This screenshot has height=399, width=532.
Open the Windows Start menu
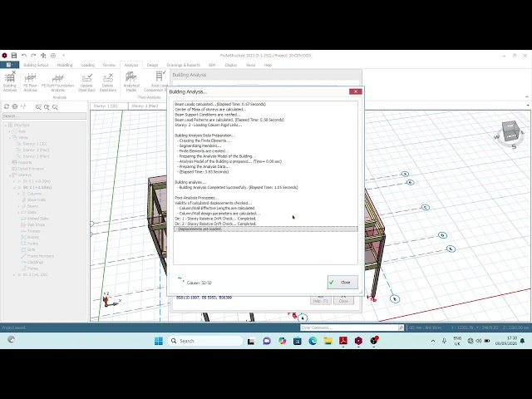coord(159,341)
